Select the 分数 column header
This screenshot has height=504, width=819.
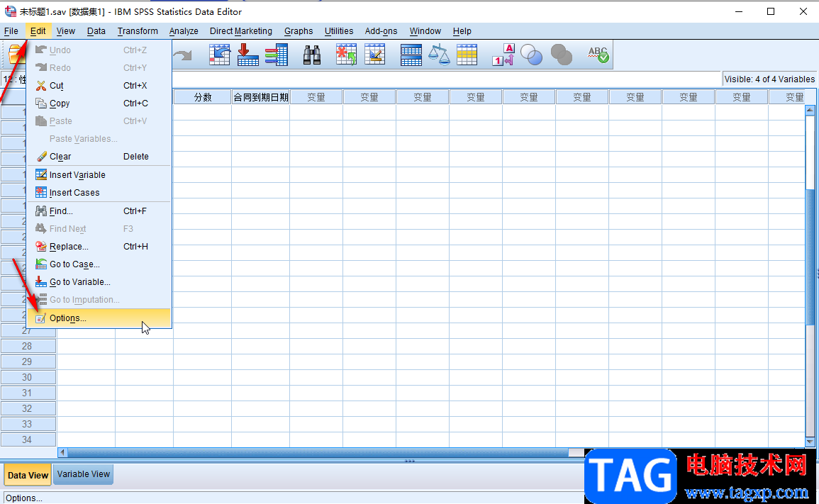click(203, 97)
